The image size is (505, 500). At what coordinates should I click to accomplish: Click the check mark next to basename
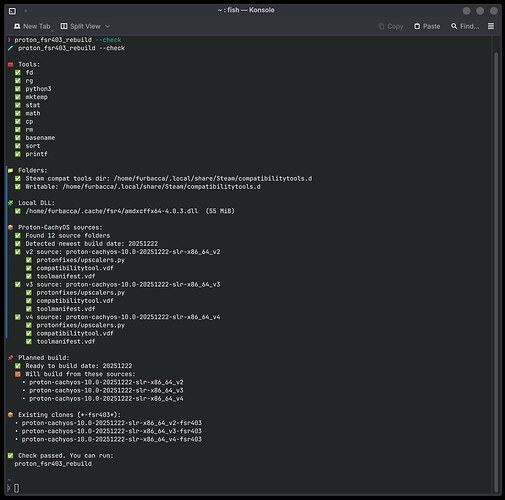[18, 138]
